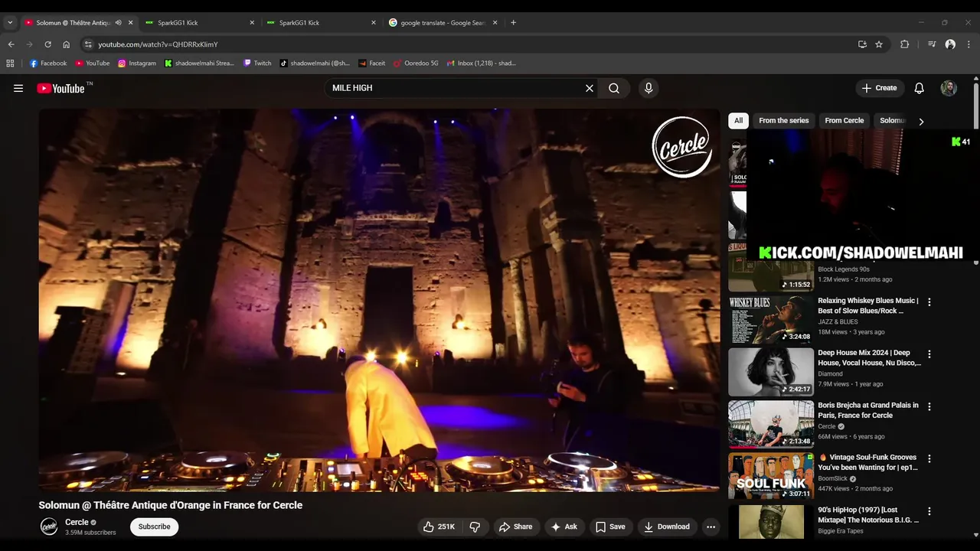The height and width of the screenshot is (551, 980).
Task: Open Boris Brejcha at Grand Palais title
Action: pyautogui.click(x=867, y=410)
